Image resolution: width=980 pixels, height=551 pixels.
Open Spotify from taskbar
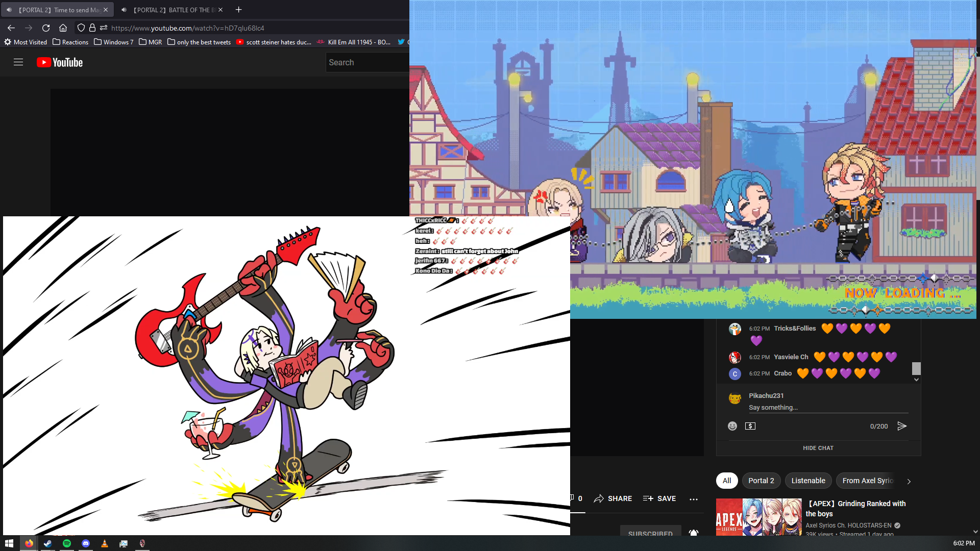67,543
